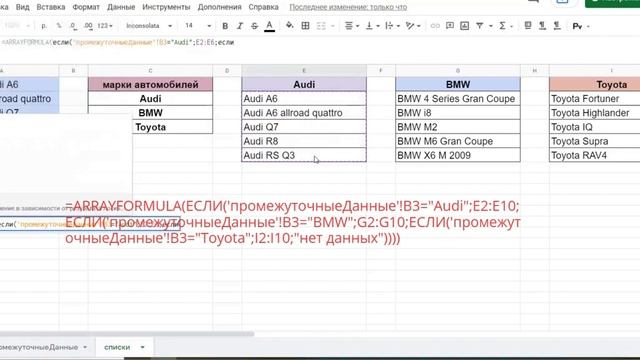Decrease decimal places button

click(x=73, y=26)
